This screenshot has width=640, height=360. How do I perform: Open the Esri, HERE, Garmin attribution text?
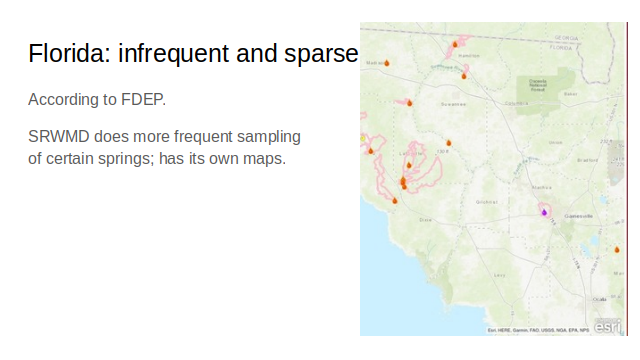(x=538, y=330)
